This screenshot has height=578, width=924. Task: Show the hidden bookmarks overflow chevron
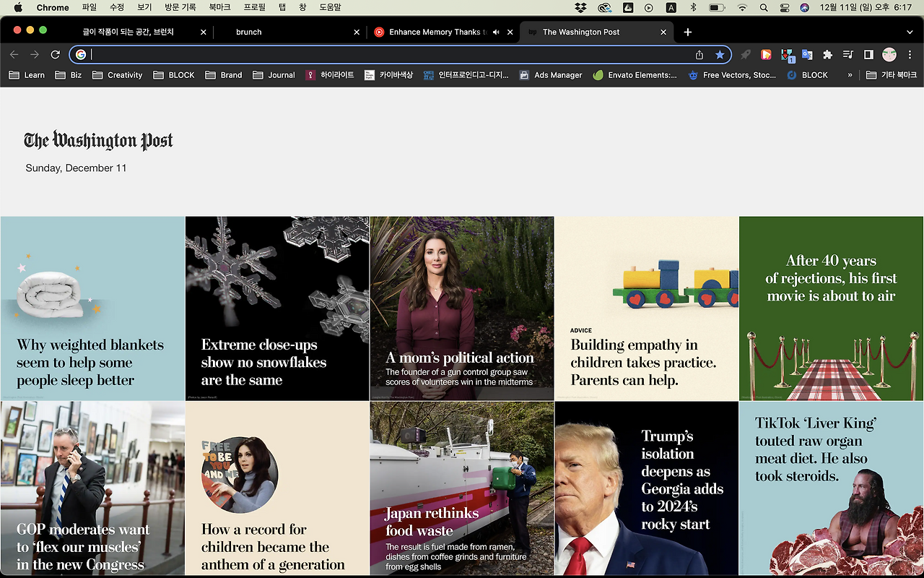coord(850,75)
